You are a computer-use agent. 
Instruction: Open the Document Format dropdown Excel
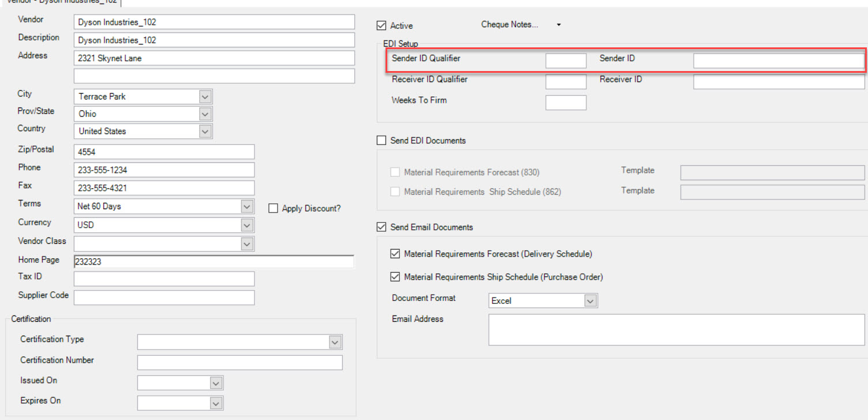tap(590, 300)
